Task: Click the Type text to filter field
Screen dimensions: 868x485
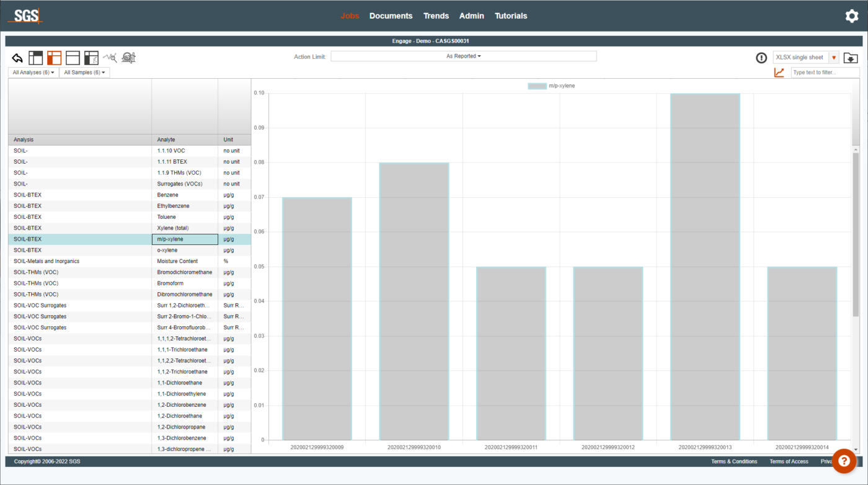Action: [825, 73]
